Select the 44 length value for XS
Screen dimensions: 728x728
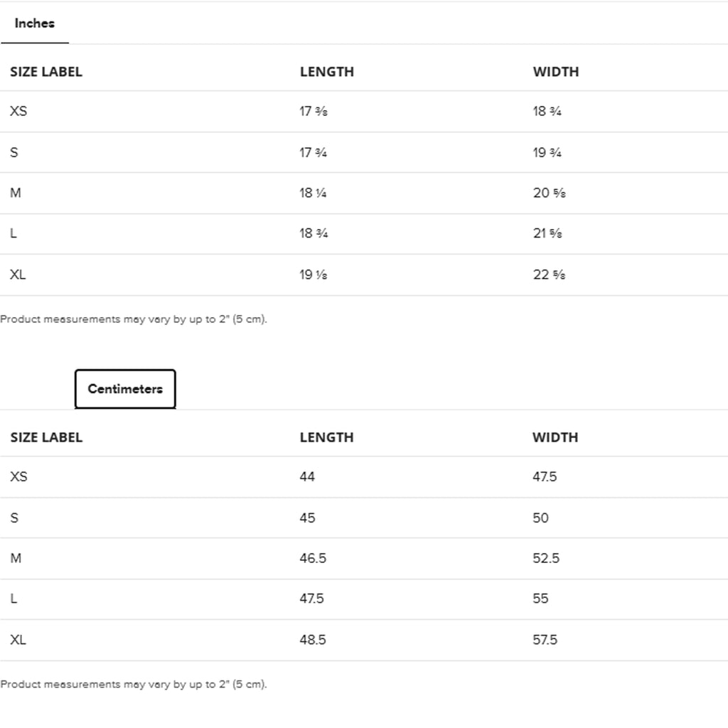pyautogui.click(x=307, y=477)
